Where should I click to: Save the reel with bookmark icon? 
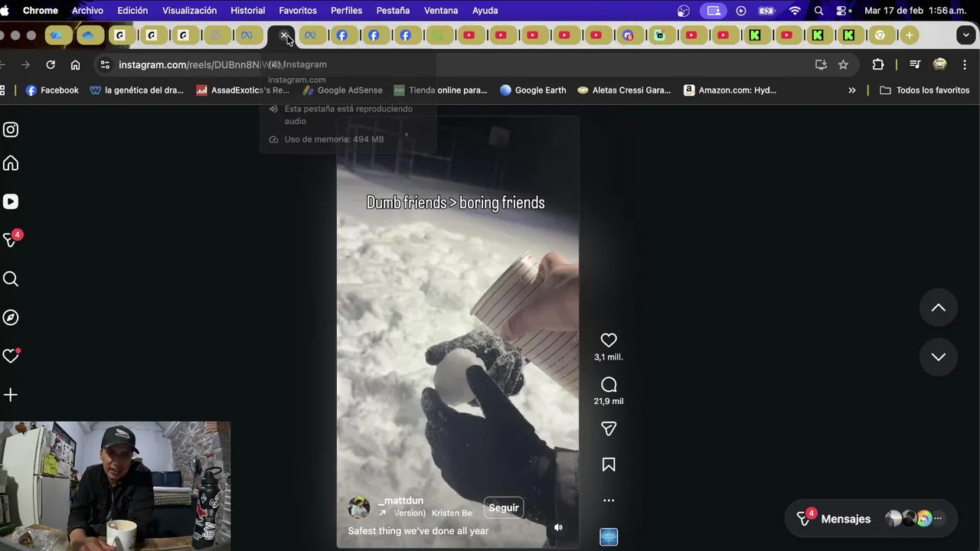(x=609, y=465)
